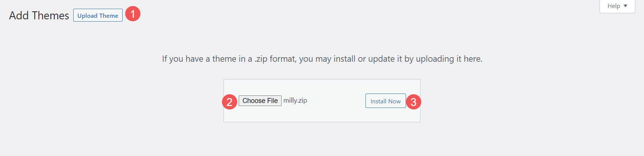Click the red step 3 badge

point(414,102)
